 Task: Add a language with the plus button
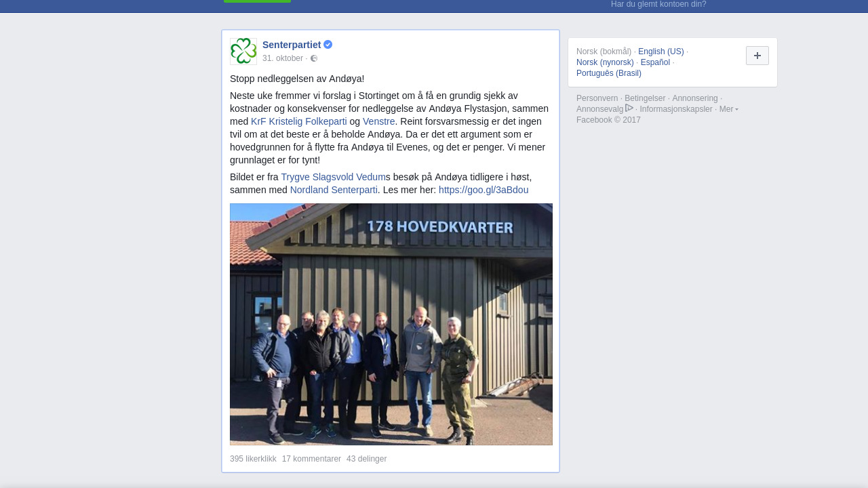tap(757, 56)
